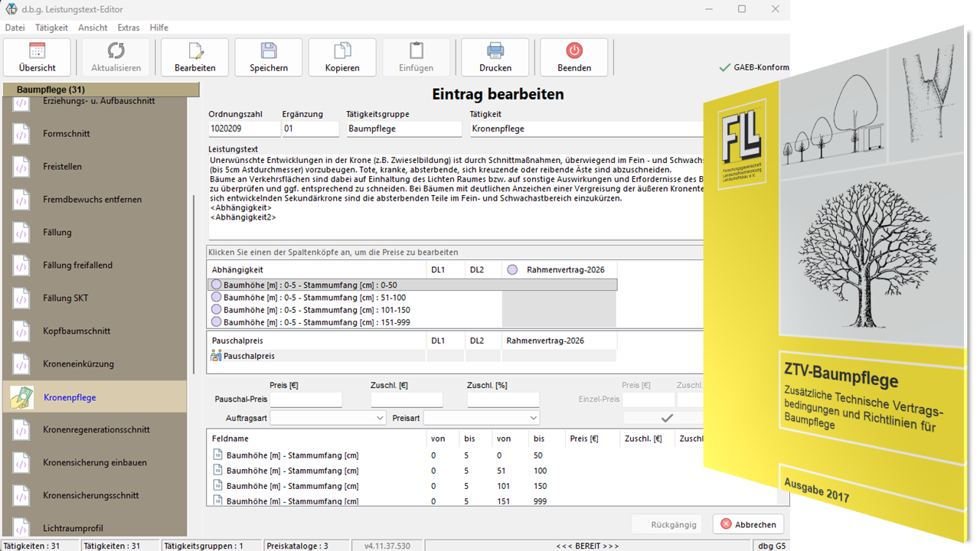Collapse the Baumpflege (31) group header
This screenshot has width=980, height=551.
pyautogui.click(x=100, y=90)
